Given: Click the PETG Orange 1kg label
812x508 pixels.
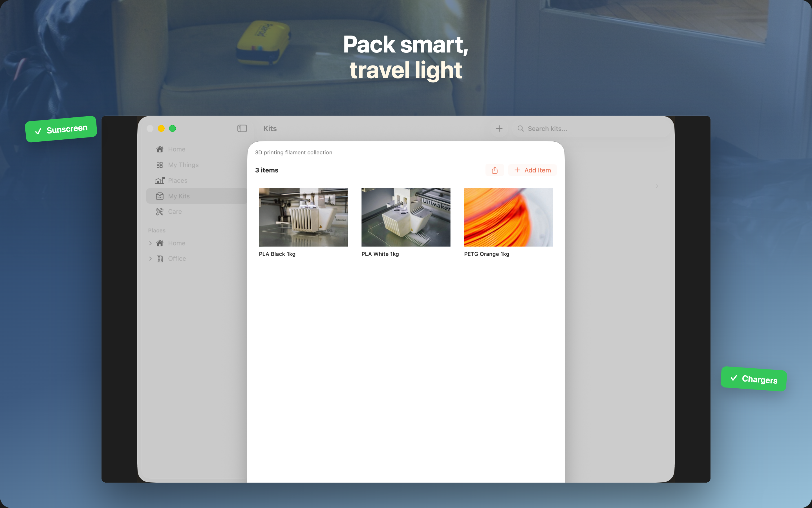Looking at the screenshot, I should (487, 254).
